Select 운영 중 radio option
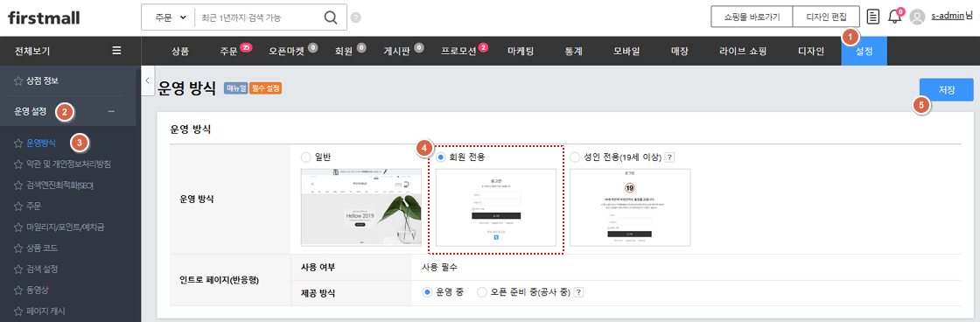Screen dimensions: 980x322 [x=428, y=292]
